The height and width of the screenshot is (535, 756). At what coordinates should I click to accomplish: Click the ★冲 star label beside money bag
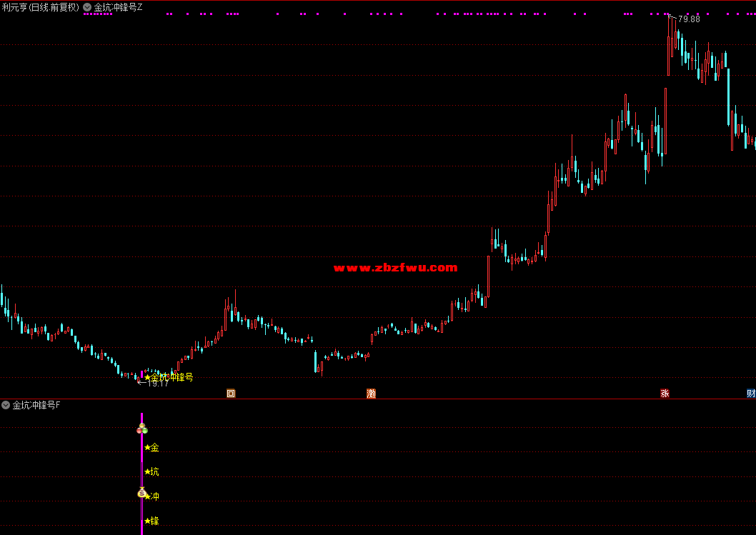click(153, 496)
